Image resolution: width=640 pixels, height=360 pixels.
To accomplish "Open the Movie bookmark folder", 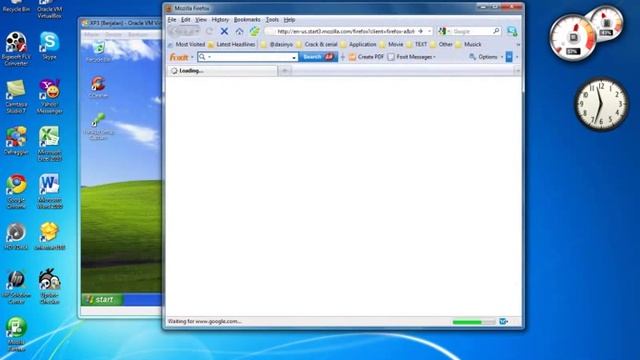I will (x=391, y=44).
